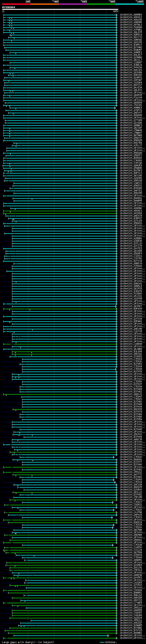
Task: Select hit label UniRef100_B9F6V9
Action: [131, 309]
